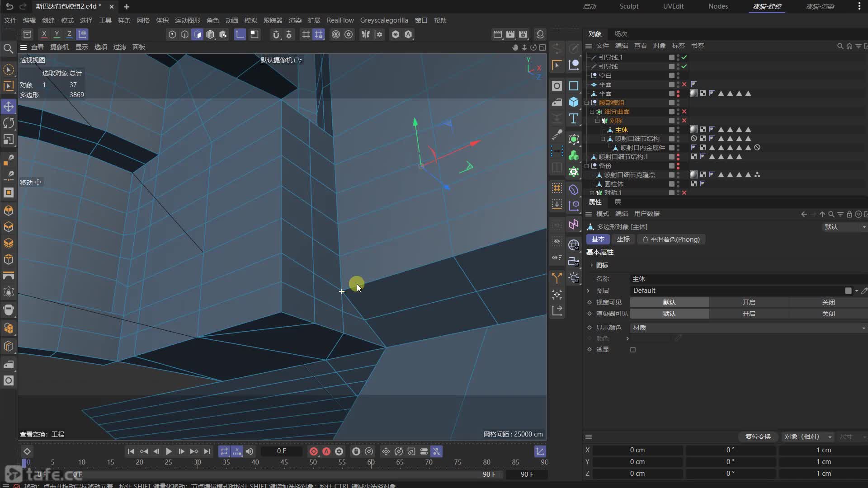This screenshot has height=488, width=868.
Task: Toggle the world coordinate system icon
Action: tap(82, 34)
